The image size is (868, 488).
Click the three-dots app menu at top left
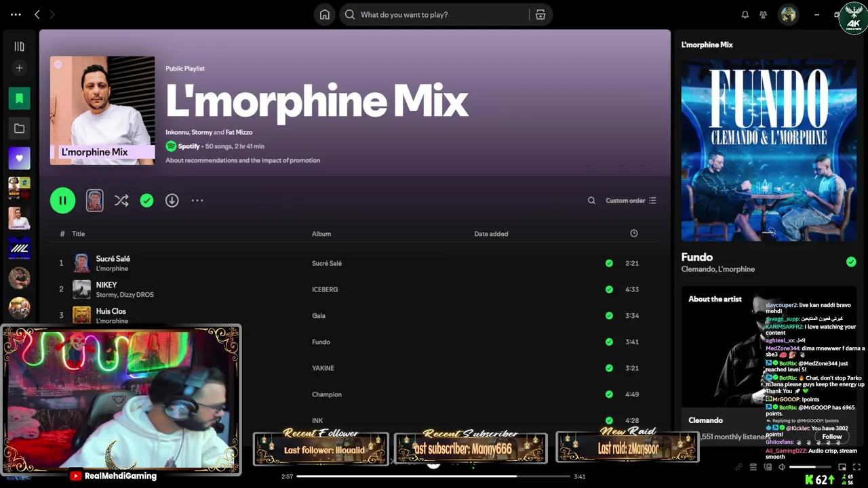16,14
